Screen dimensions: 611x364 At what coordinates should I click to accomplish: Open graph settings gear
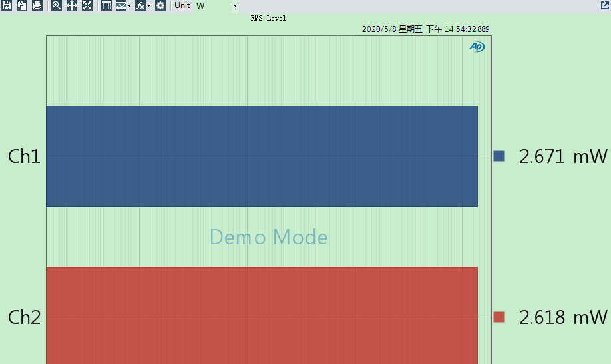[x=160, y=5]
